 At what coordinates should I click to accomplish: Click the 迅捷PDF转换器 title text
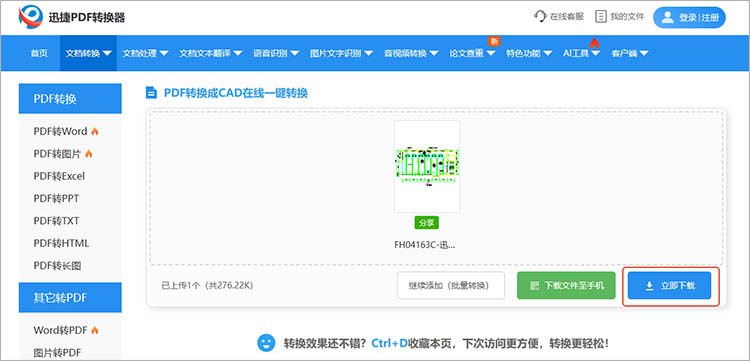87,18
